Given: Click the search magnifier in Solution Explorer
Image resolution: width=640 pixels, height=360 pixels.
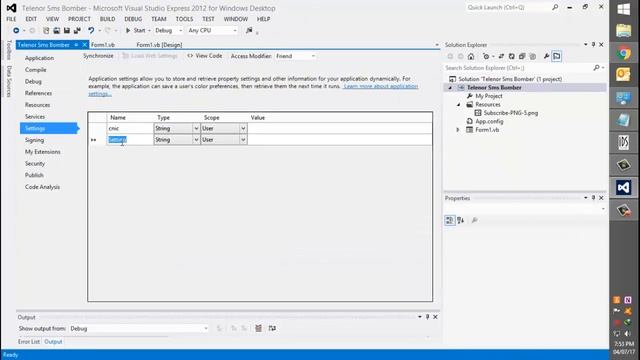Looking at the screenshot, I should point(596,68).
